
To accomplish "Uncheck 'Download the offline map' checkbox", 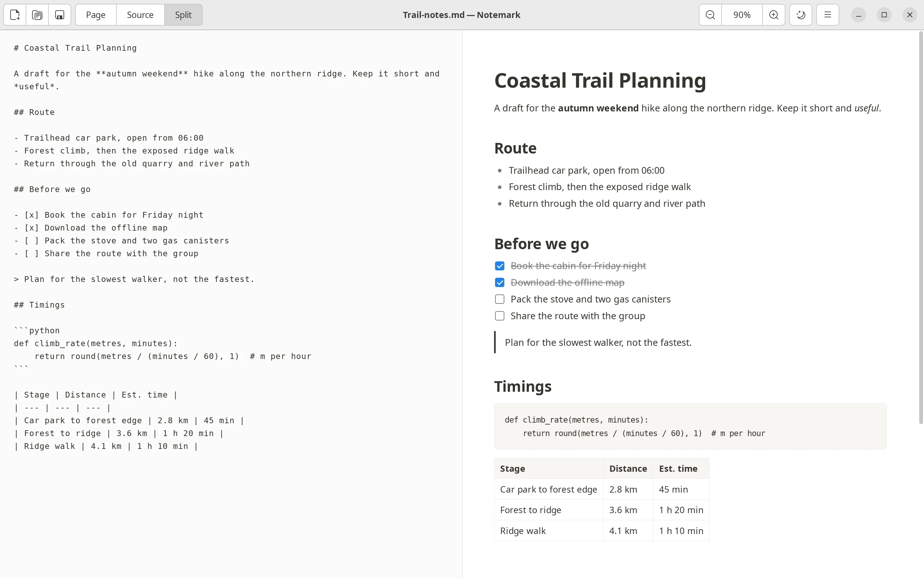I will tap(500, 283).
